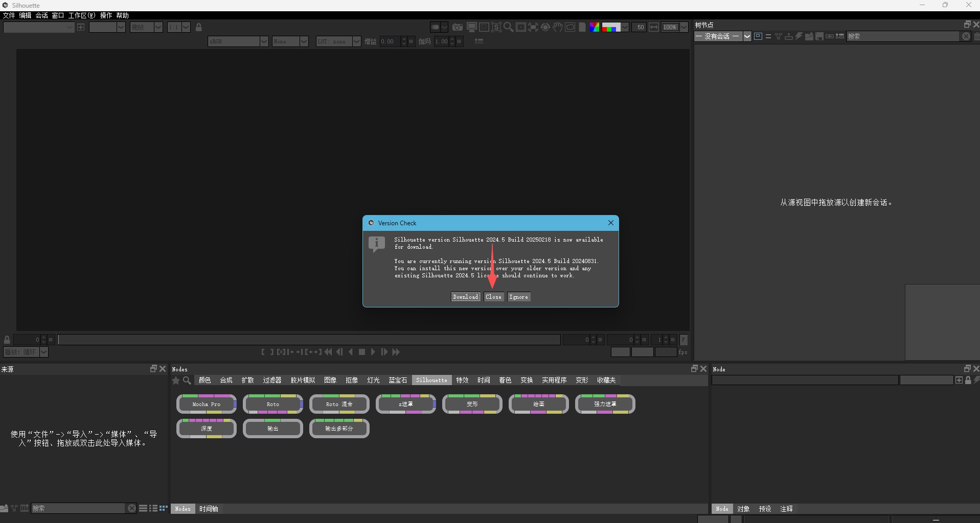Open the 编辑 menu
The width and height of the screenshot is (980, 523).
pos(26,15)
